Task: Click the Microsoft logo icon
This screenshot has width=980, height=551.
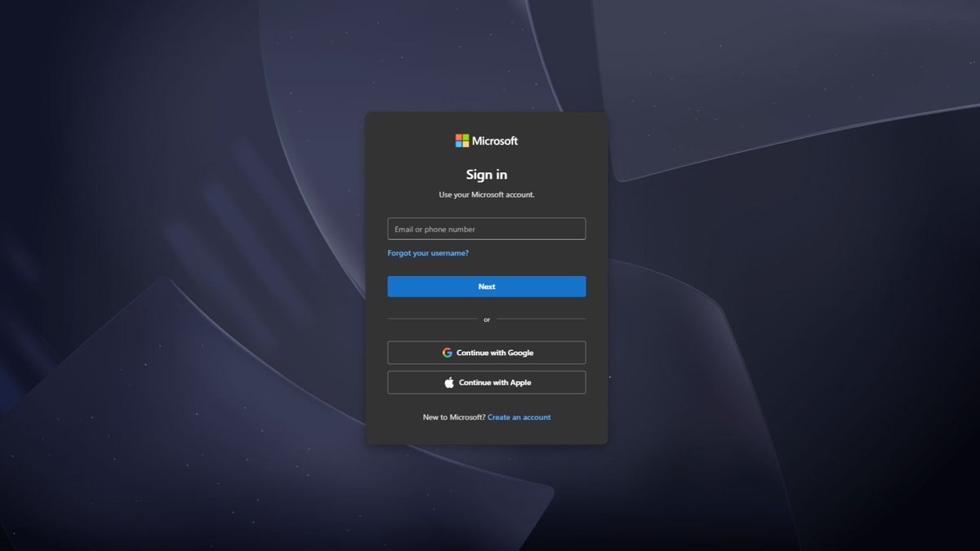Action: (462, 140)
